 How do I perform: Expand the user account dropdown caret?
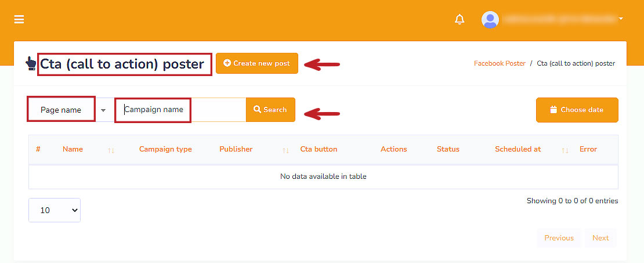621,19
